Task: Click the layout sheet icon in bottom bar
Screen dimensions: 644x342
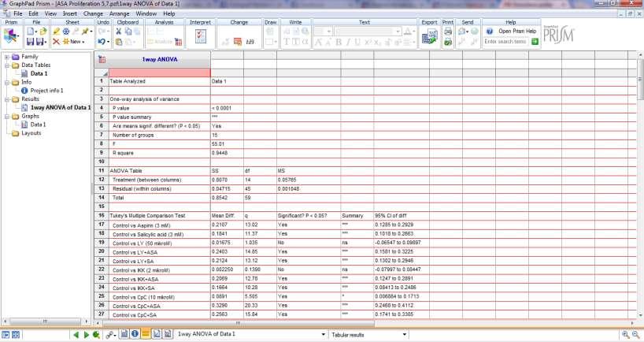Action: click(168, 334)
